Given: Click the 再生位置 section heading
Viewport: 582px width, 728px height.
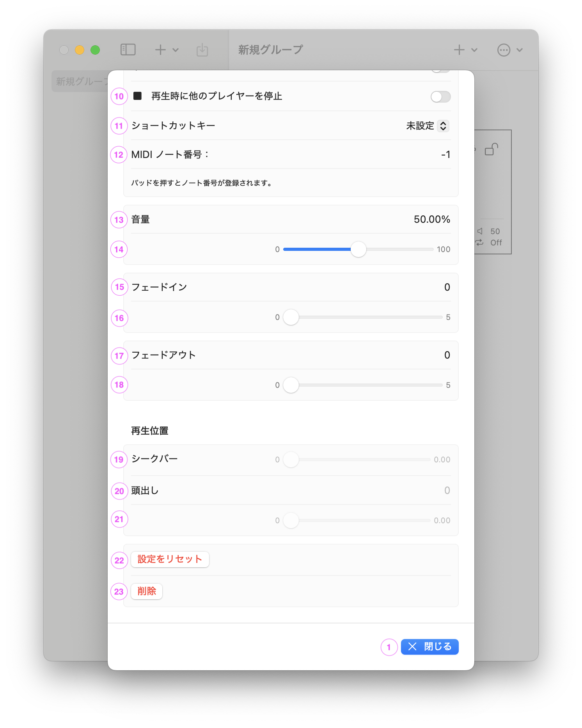Looking at the screenshot, I should 150,431.
